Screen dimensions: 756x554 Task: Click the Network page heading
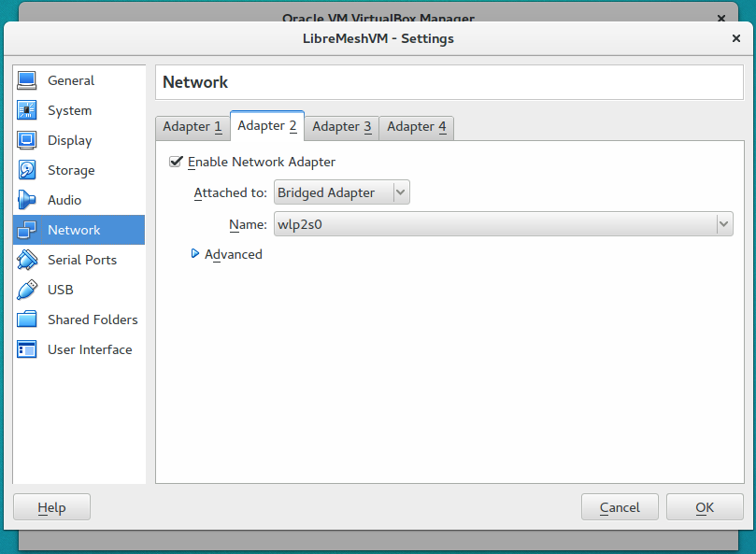195,82
